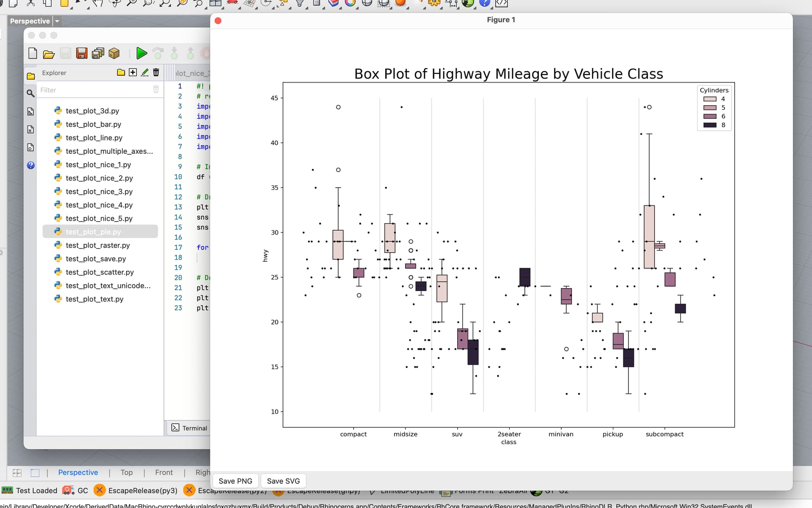The height and width of the screenshot is (508, 812).
Task: Run the script with green play button
Action: click(x=142, y=53)
